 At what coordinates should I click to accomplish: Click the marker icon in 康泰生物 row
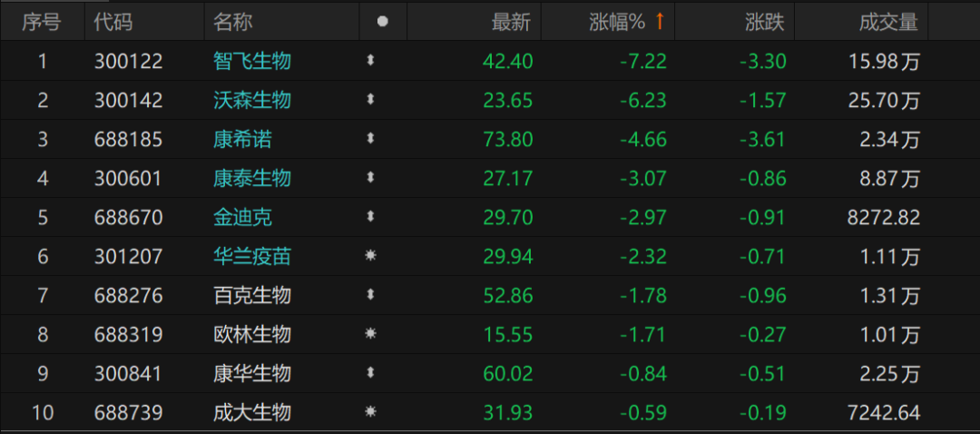(370, 178)
